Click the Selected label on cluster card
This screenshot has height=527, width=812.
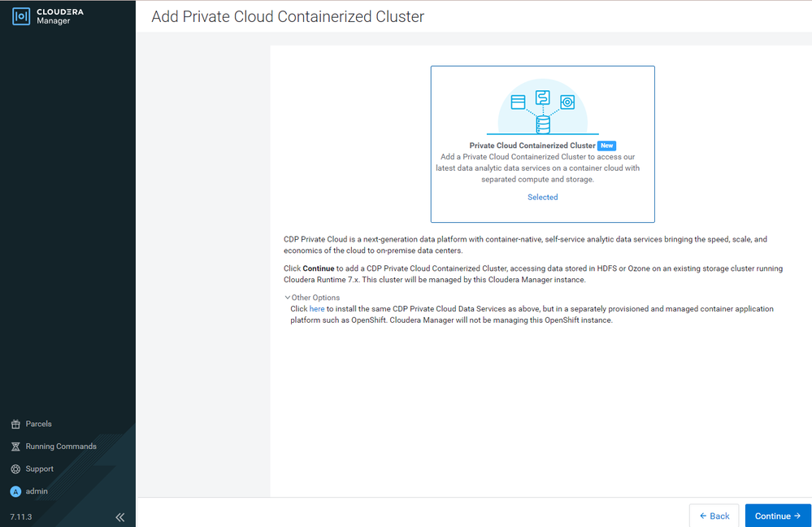pos(543,197)
